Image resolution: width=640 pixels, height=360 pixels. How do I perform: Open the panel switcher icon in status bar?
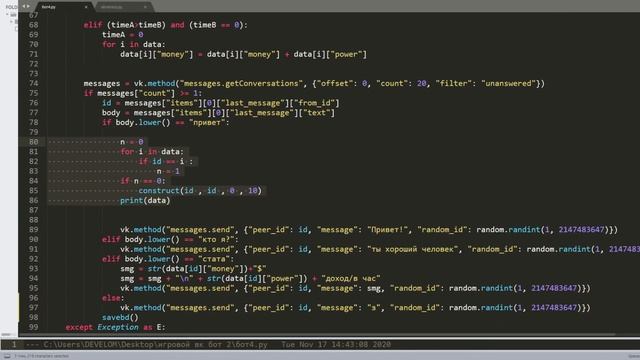tap(7, 356)
